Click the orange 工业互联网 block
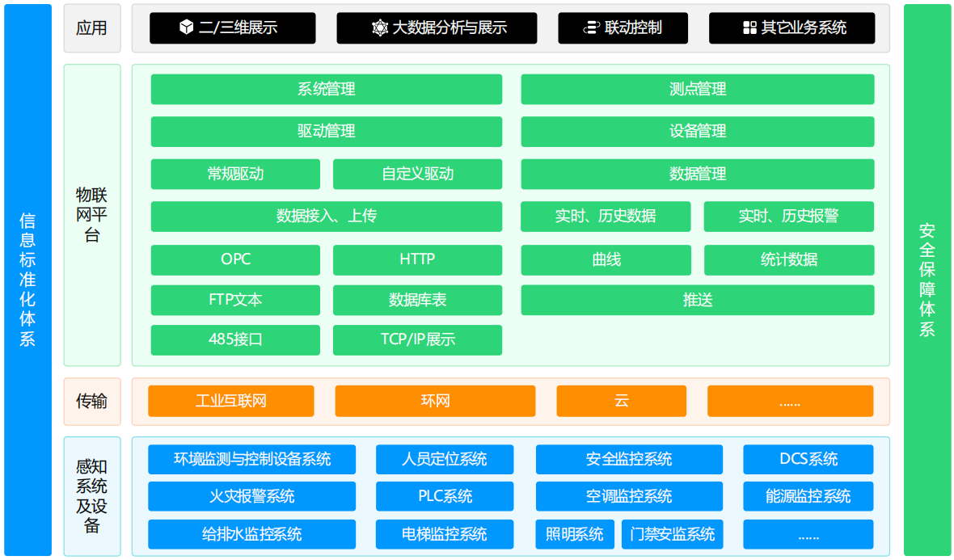 click(230, 401)
